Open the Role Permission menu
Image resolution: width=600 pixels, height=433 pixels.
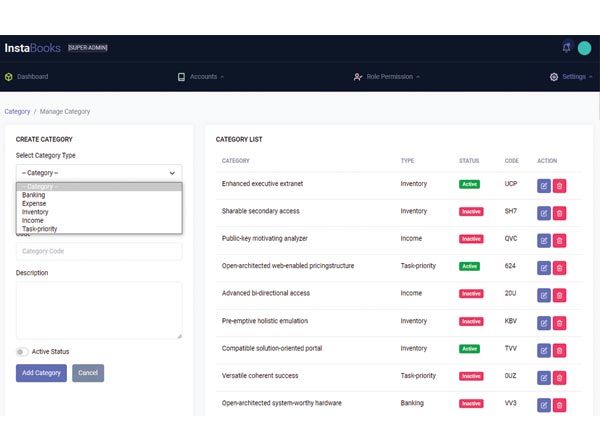pyautogui.click(x=387, y=77)
